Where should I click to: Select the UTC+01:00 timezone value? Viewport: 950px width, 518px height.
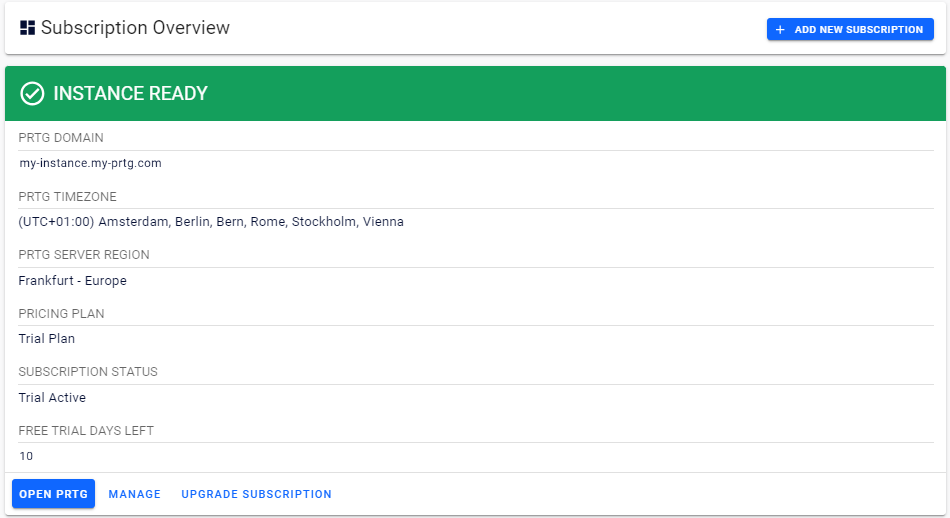coord(211,222)
